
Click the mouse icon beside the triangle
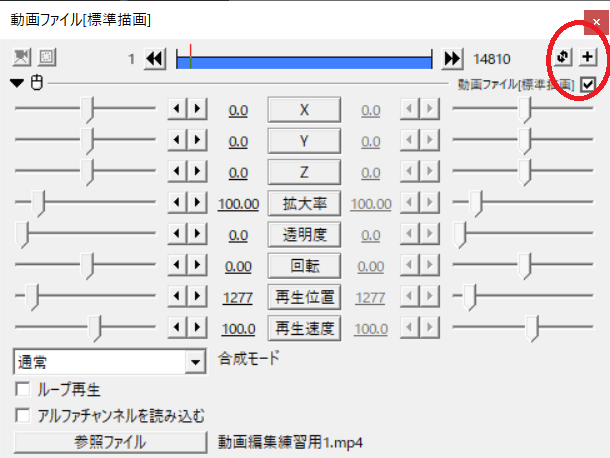coord(37,82)
